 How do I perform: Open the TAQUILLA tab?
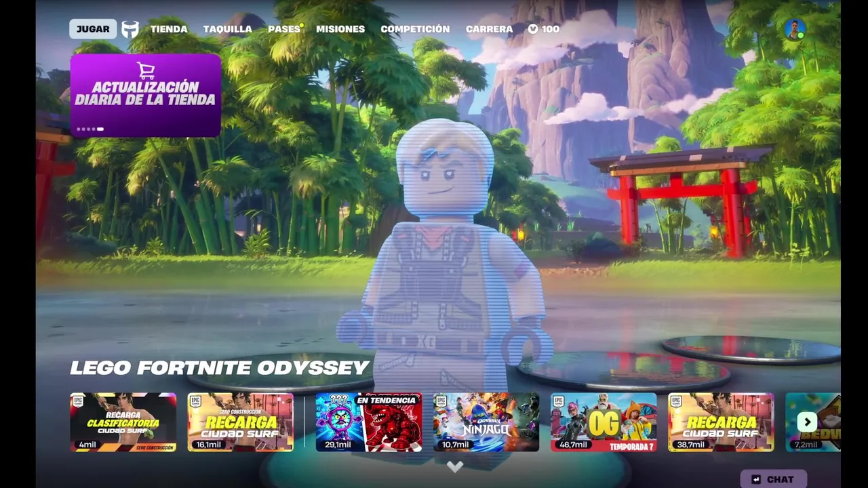click(x=227, y=29)
